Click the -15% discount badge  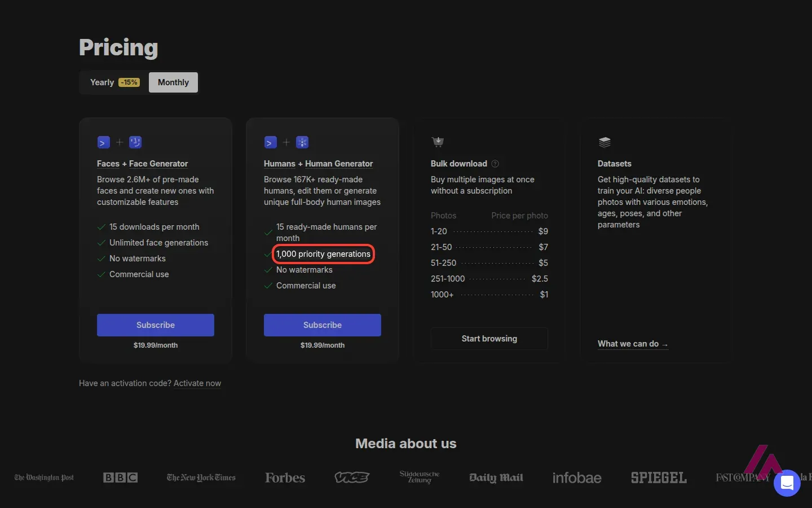(129, 82)
